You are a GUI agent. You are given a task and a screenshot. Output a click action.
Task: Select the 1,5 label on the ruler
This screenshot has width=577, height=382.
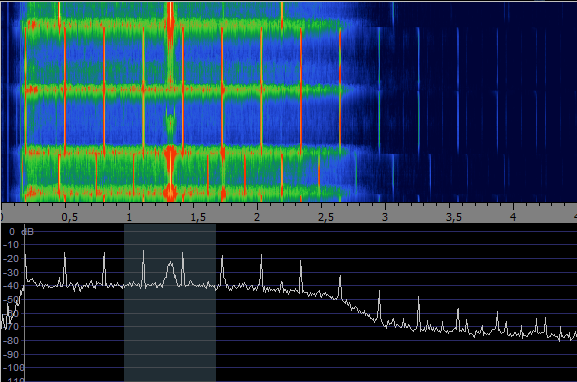198,217
